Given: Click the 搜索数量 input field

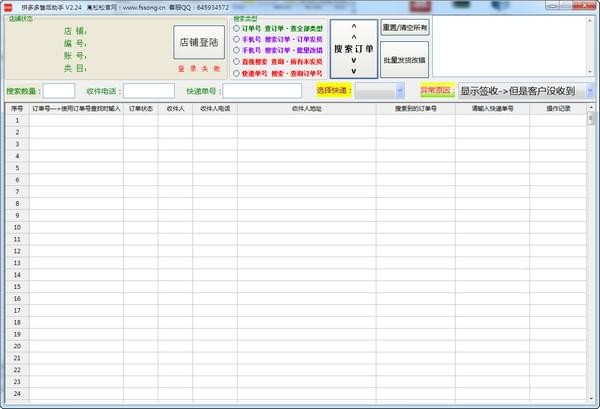Looking at the screenshot, I should (59, 91).
